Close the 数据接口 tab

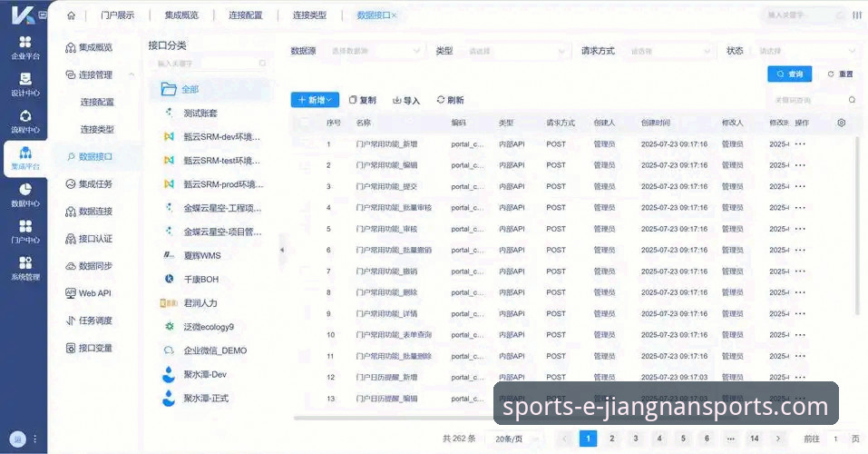(x=395, y=15)
